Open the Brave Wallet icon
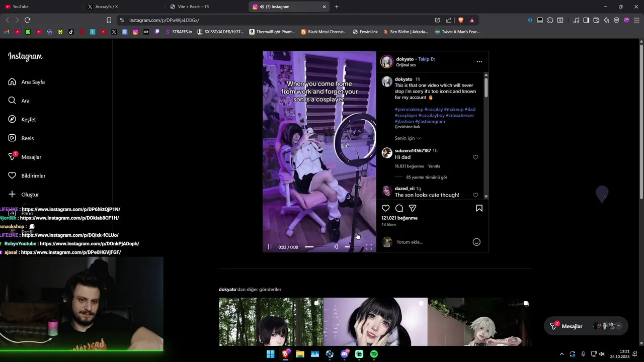This screenshot has height=362, width=644. [x=596, y=20]
